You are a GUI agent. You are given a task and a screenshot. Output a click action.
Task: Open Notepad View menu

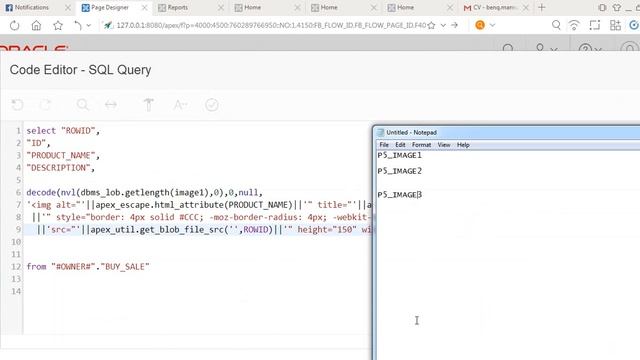[444, 145]
